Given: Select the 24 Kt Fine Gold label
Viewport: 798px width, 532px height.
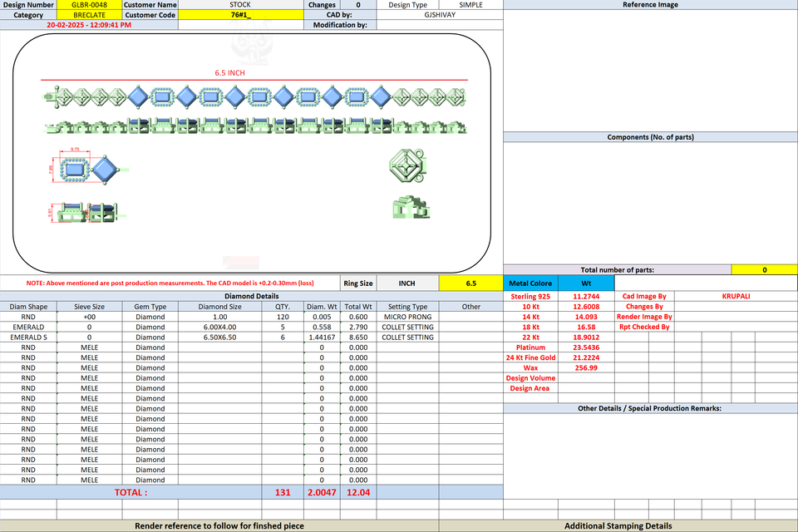Looking at the screenshot, I should coord(530,357).
